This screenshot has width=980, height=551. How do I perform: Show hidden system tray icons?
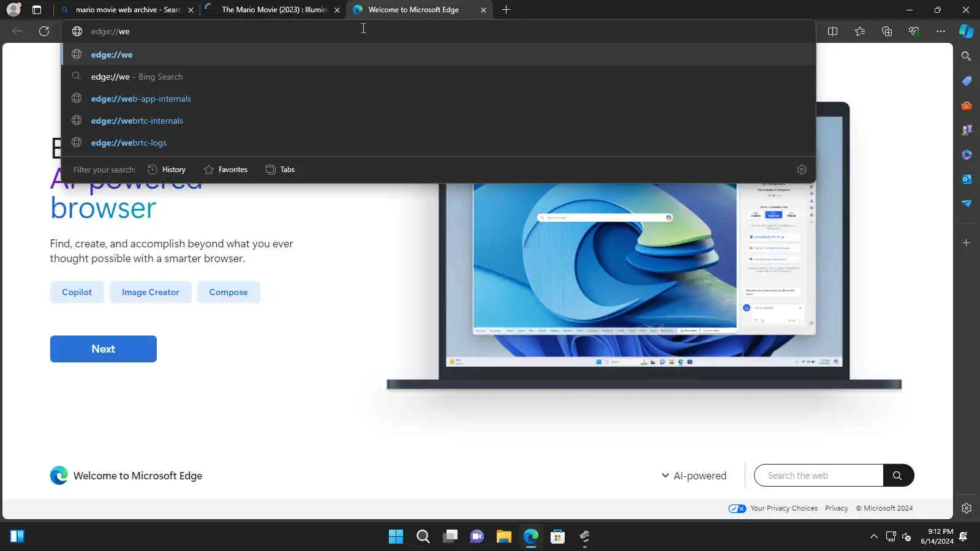pos(873,537)
